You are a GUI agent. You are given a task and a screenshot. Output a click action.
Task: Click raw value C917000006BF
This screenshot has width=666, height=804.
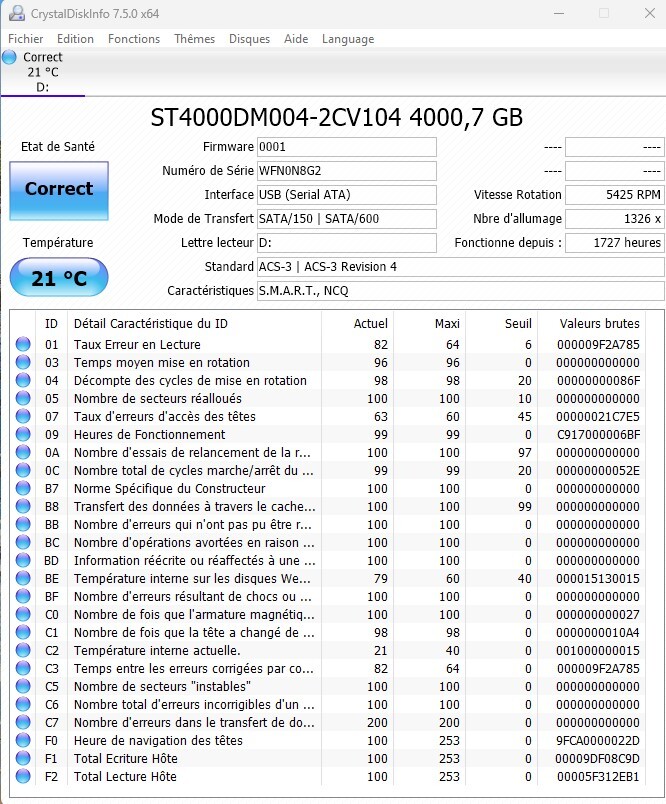(x=598, y=434)
